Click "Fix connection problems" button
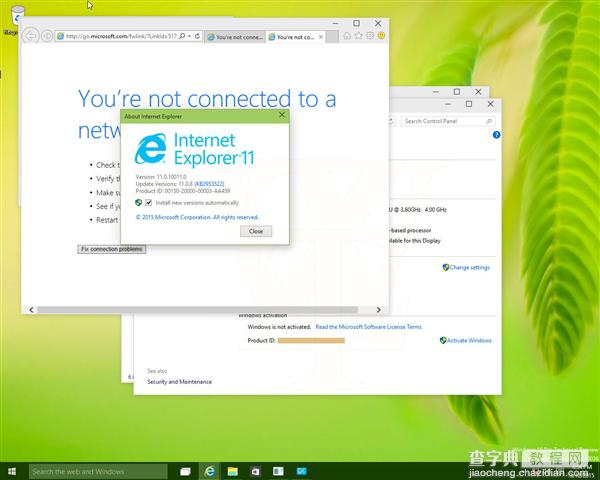Image resolution: width=600 pixels, height=480 pixels. point(111,249)
